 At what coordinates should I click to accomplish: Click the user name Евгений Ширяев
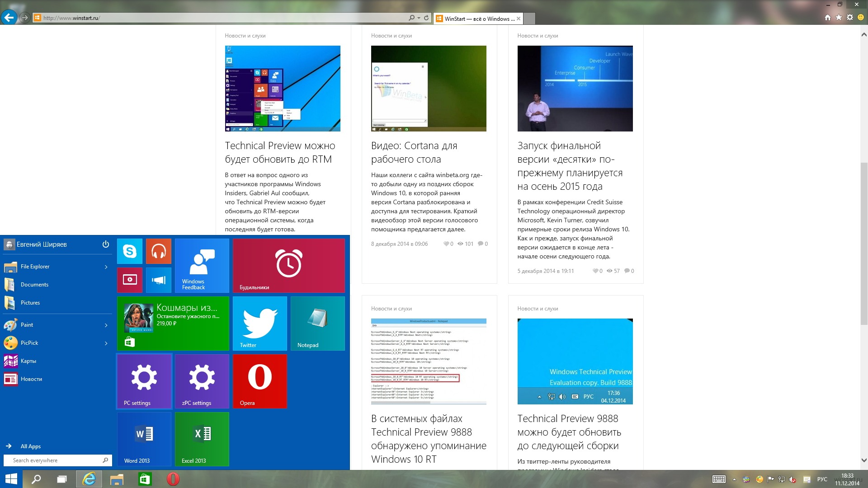tap(42, 244)
